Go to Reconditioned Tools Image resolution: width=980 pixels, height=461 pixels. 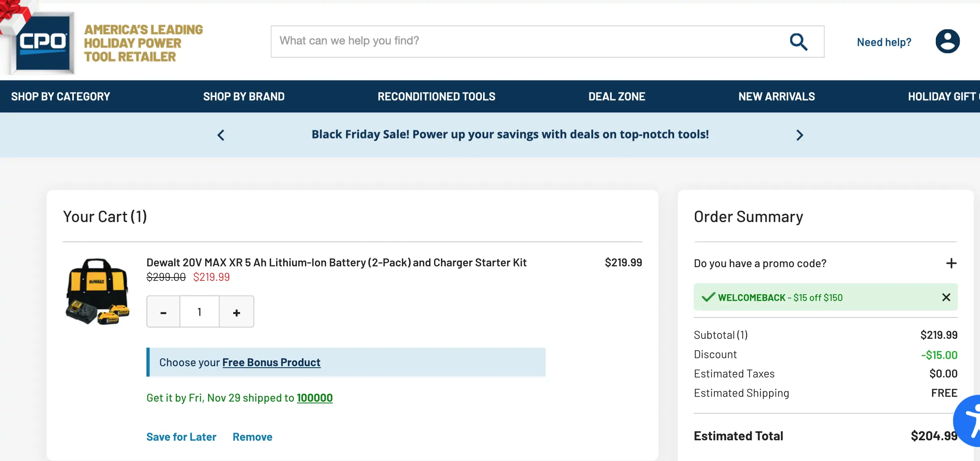[x=436, y=97]
